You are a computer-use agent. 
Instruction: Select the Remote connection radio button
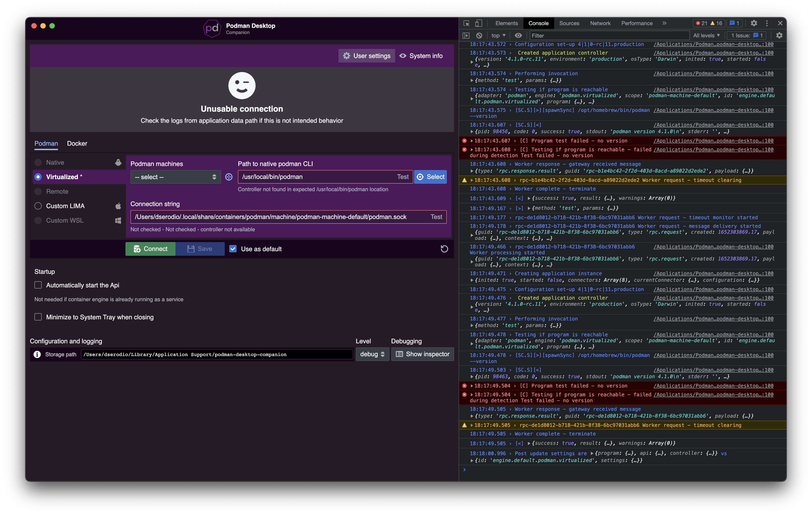[x=38, y=191]
